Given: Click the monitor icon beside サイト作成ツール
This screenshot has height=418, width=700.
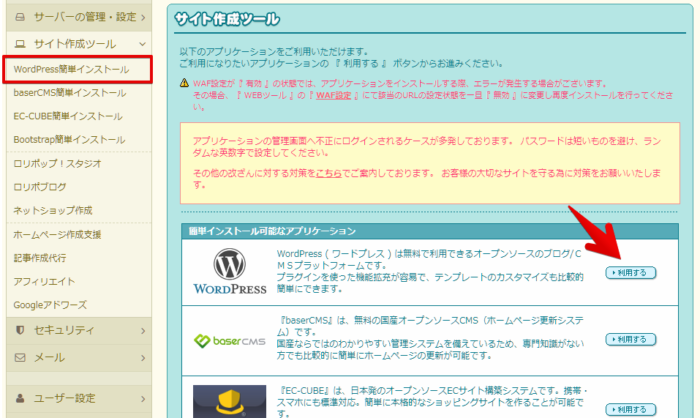Looking at the screenshot, I should click(20, 44).
